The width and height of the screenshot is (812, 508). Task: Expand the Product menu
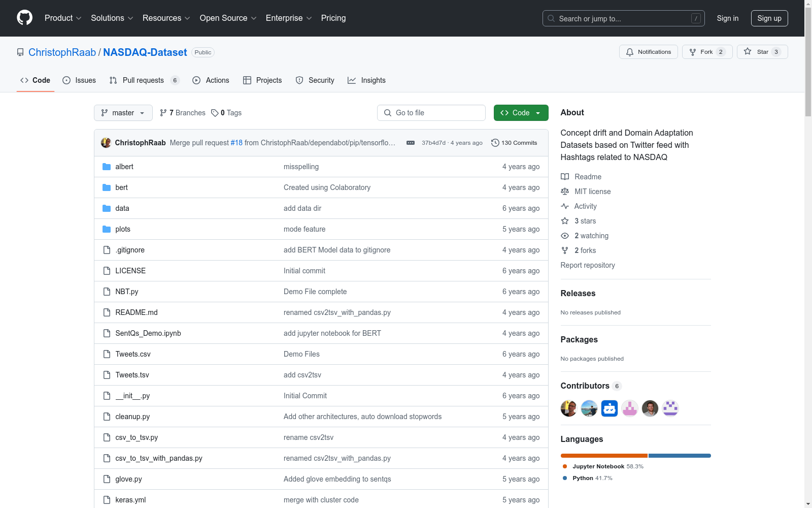pyautogui.click(x=63, y=18)
